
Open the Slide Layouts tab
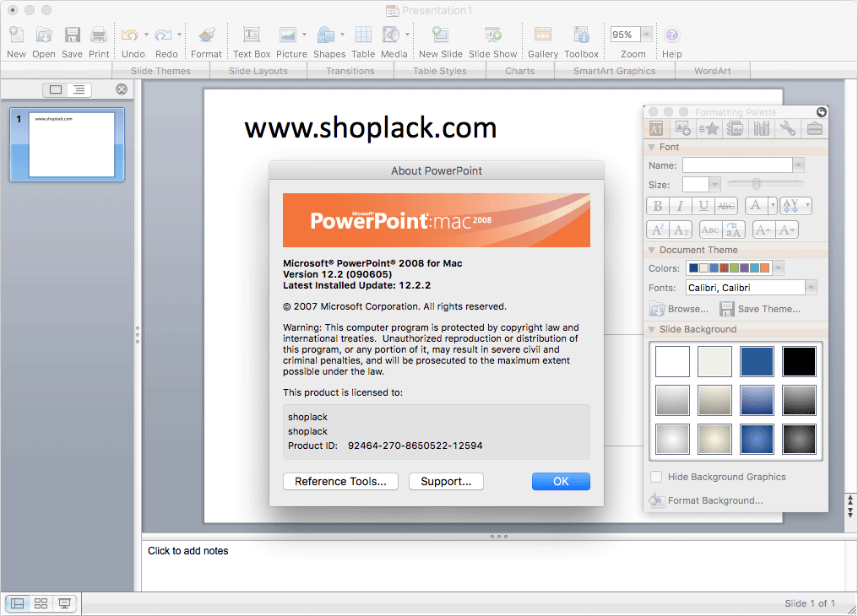coord(258,71)
